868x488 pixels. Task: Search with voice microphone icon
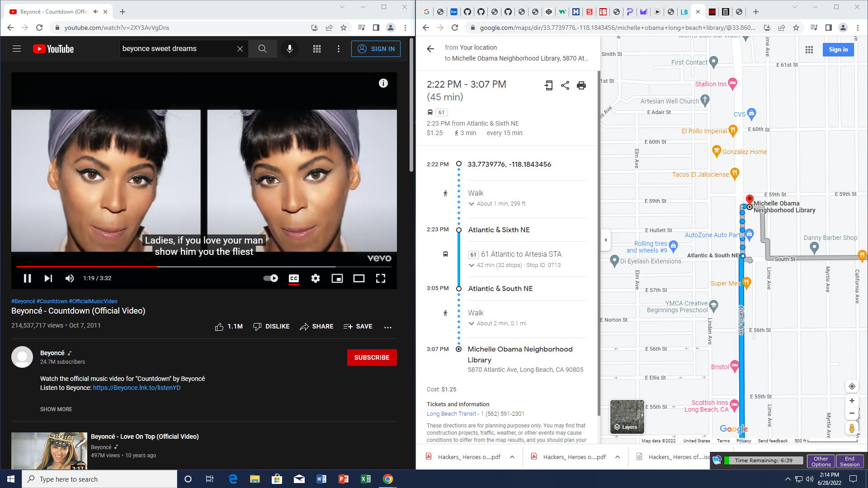coord(290,49)
